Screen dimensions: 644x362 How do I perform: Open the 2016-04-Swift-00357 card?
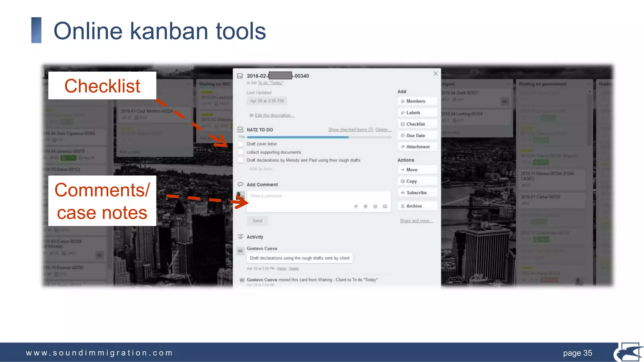(x=475, y=96)
